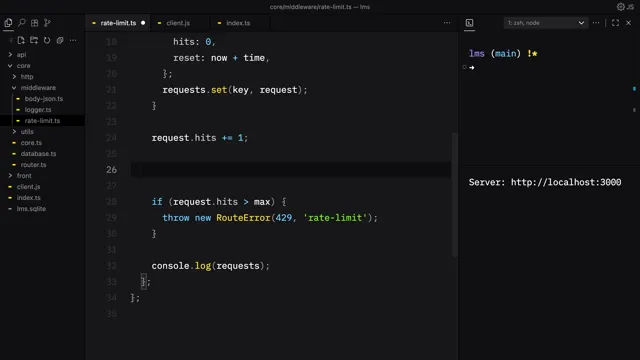The width and height of the screenshot is (640, 360).
Task: Open client.js in the file tree
Action: pos(28,187)
